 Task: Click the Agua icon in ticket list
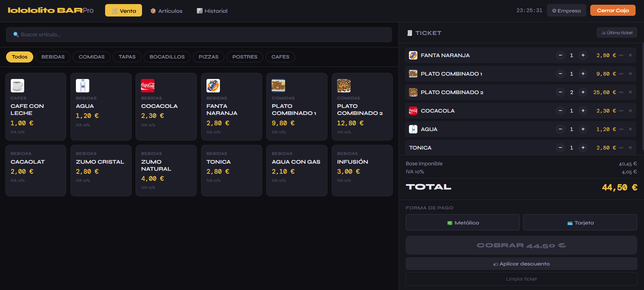(413, 129)
